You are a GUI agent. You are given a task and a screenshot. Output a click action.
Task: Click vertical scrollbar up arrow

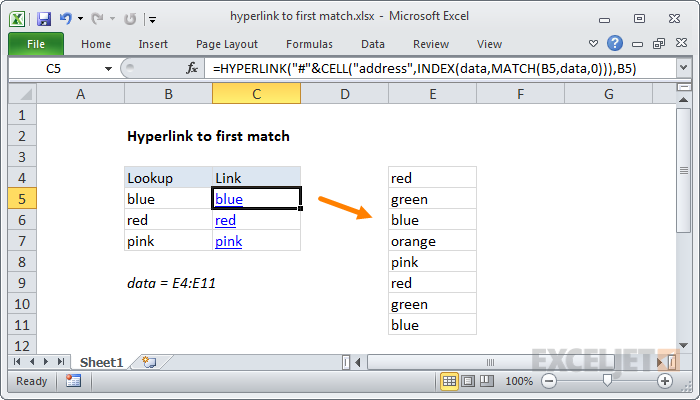pos(683,100)
